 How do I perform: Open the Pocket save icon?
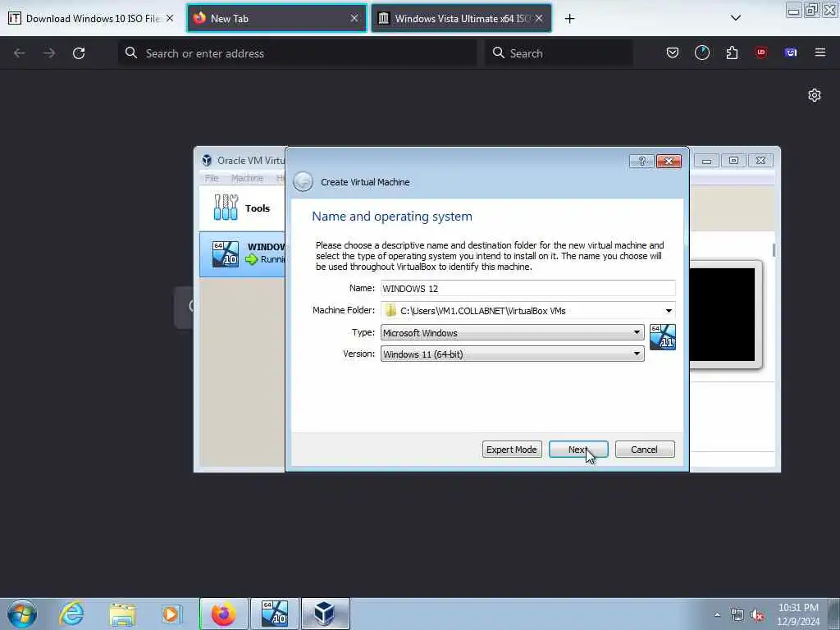point(673,52)
